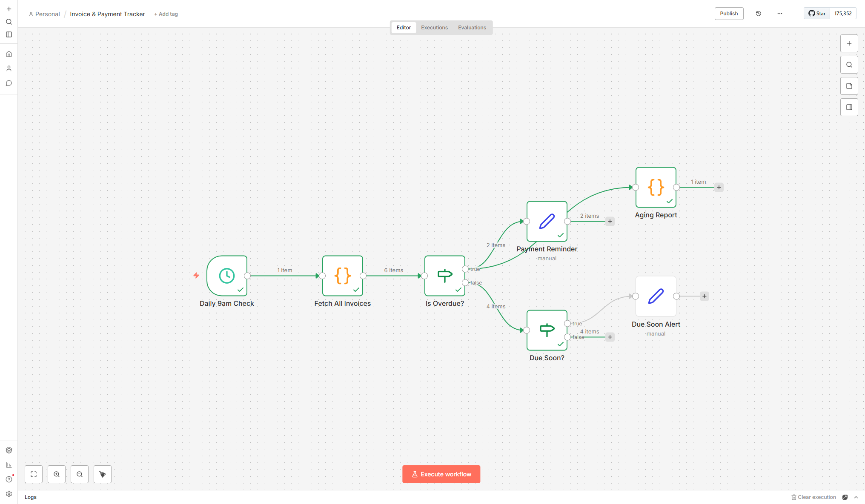Click the zoom to fit icon

point(33,474)
